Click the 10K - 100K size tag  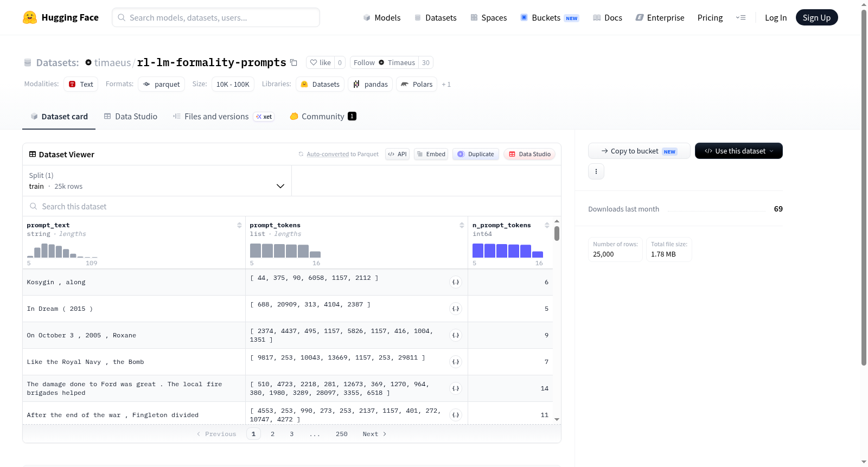[233, 84]
